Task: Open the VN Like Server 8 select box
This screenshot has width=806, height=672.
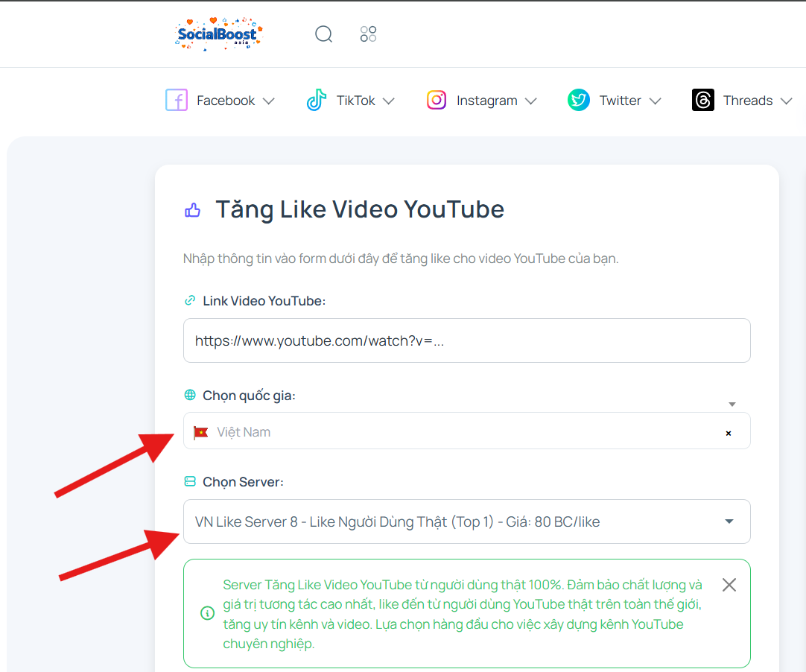Action: tap(467, 522)
